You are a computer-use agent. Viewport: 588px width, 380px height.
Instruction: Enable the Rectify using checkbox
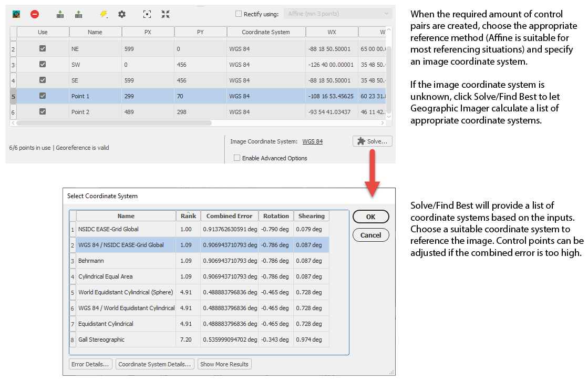(238, 14)
